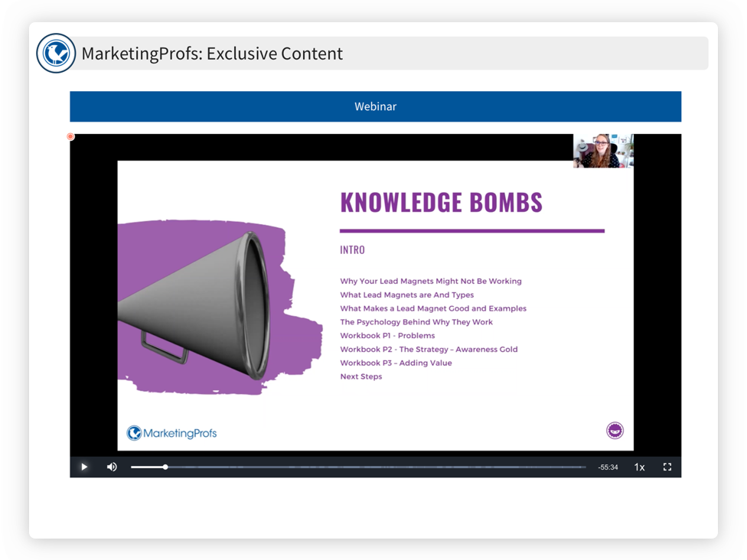Click the video progress bar handle
Image resolution: width=747 pixels, height=560 pixels.
pyautogui.click(x=165, y=467)
